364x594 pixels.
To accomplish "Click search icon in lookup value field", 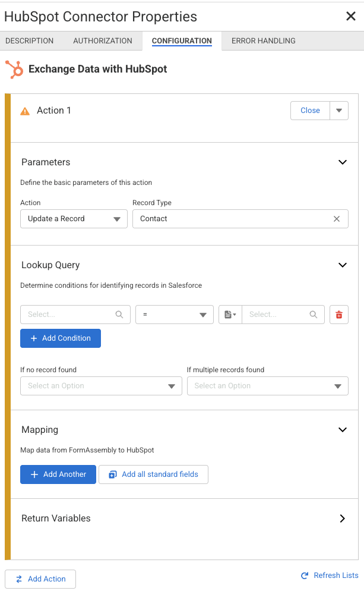I will (314, 315).
